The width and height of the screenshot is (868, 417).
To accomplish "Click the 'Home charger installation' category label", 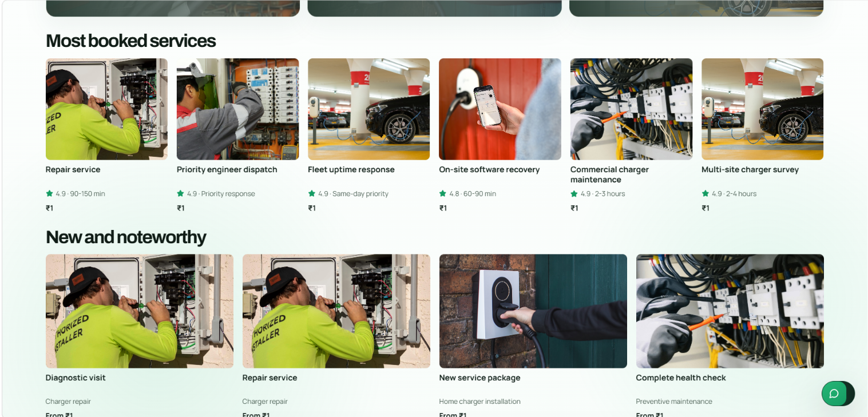I will pyautogui.click(x=479, y=402).
